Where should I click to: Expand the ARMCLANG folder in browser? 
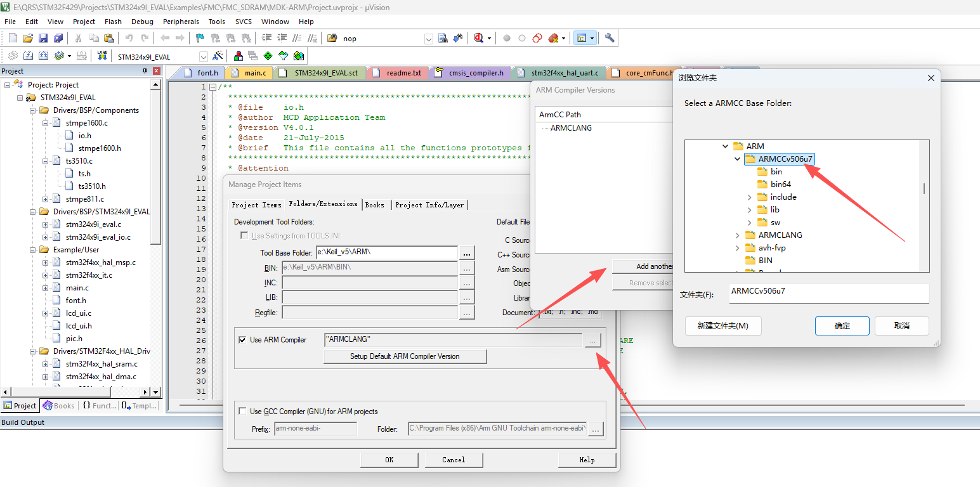(x=738, y=235)
